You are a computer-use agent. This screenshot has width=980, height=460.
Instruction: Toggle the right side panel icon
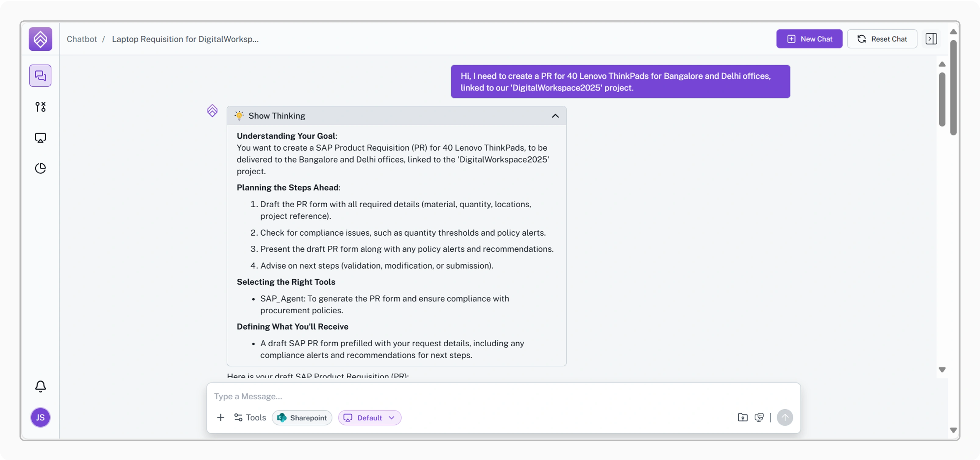tap(931, 39)
